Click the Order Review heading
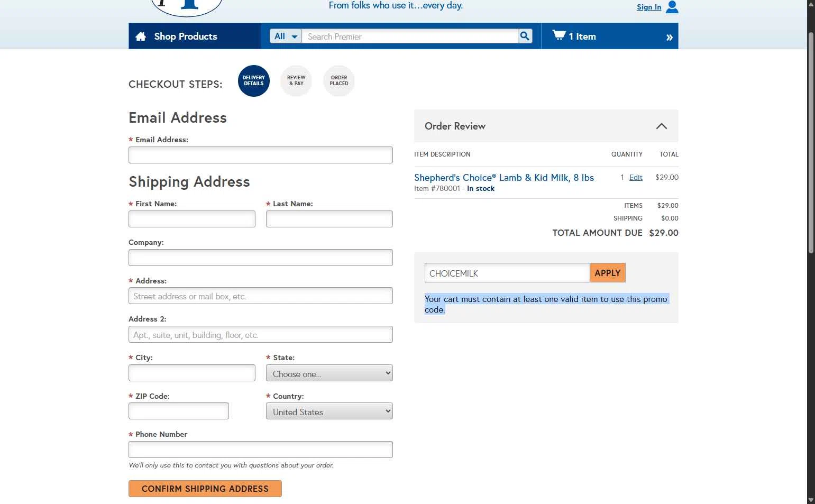 coord(455,126)
